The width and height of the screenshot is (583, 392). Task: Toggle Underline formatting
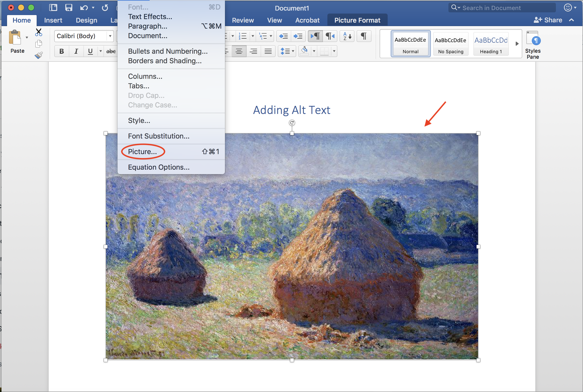pyautogui.click(x=90, y=51)
